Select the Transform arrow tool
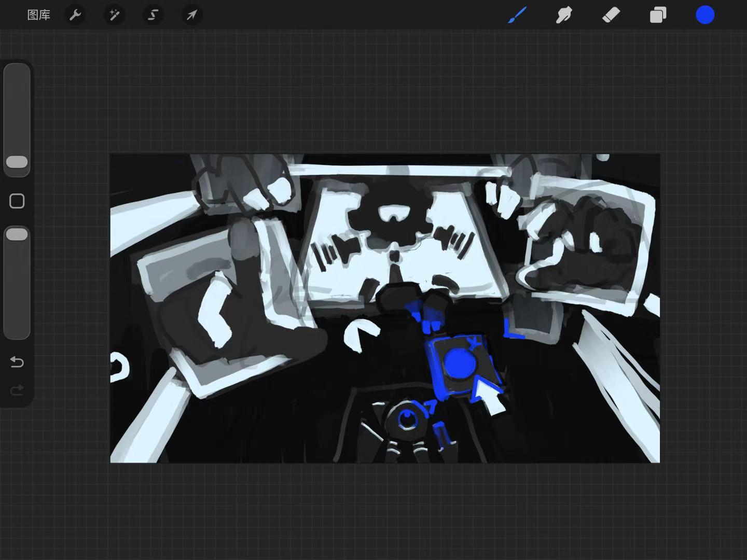 (x=192, y=15)
